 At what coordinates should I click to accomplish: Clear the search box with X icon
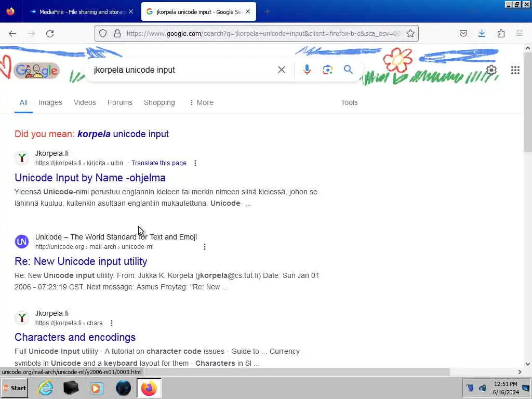(281, 70)
